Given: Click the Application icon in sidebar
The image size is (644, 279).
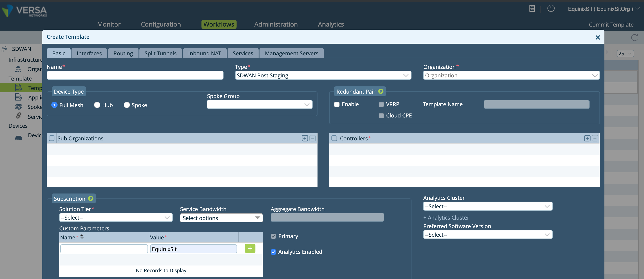Looking at the screenshot, I should [x=19, y=97].
